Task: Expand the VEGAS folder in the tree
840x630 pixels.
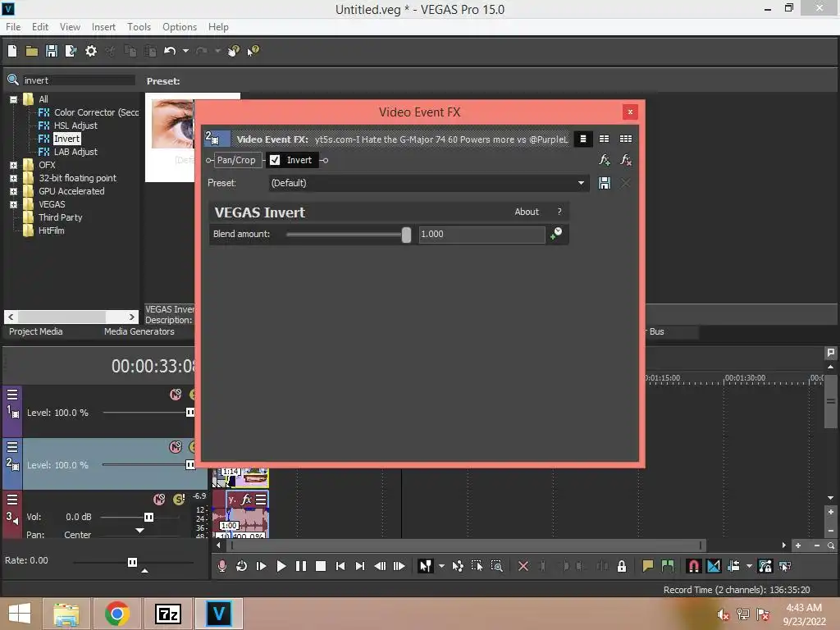Action: tap(13, 204)
